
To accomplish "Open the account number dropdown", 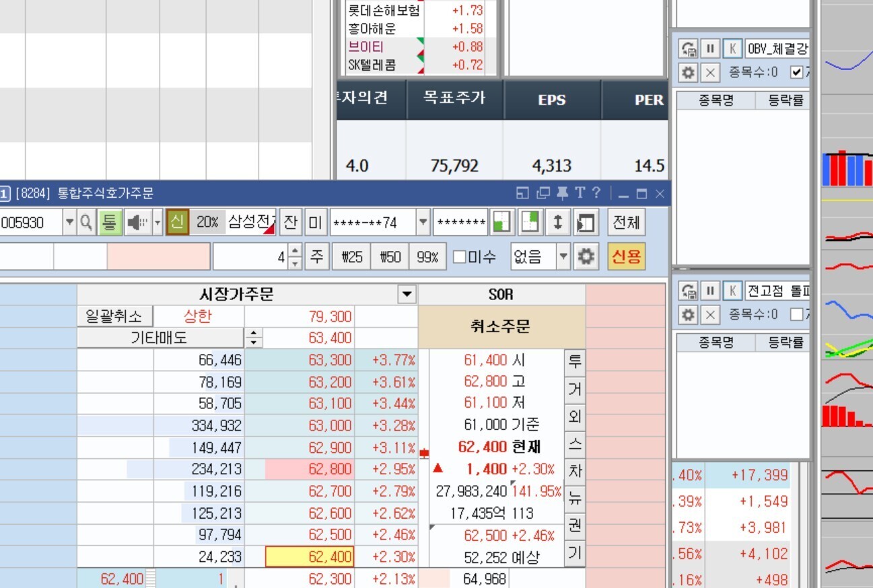I will point(423,222).
